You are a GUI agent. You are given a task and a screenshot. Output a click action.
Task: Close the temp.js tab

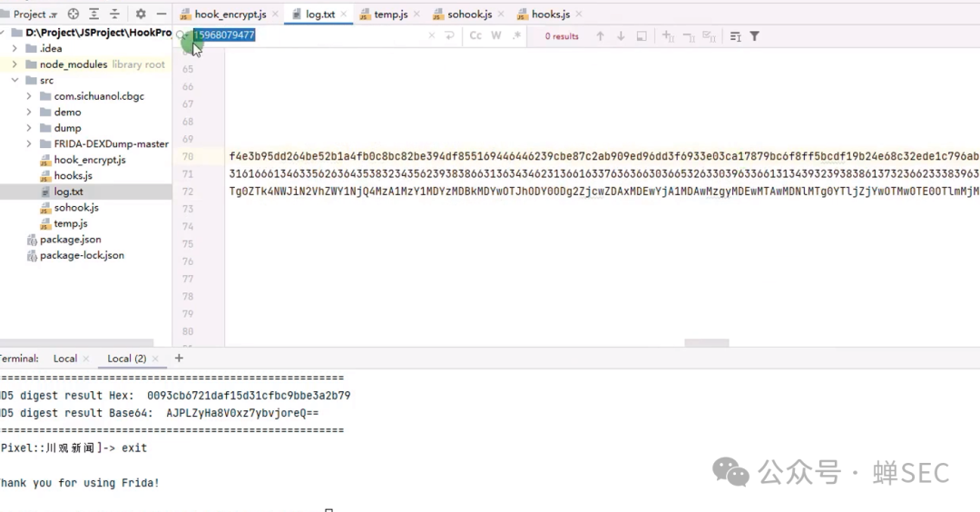[416, 14]
